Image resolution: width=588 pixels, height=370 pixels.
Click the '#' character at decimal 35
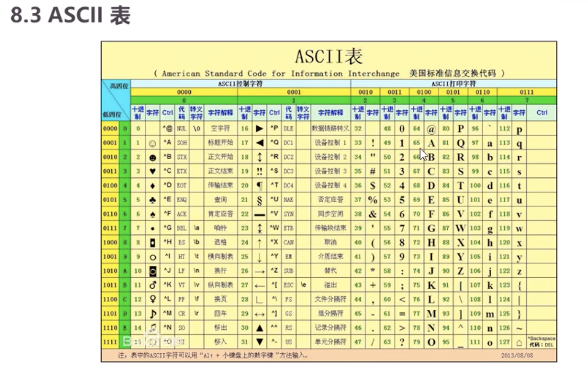pyautogui.click(x=373, y=171)
